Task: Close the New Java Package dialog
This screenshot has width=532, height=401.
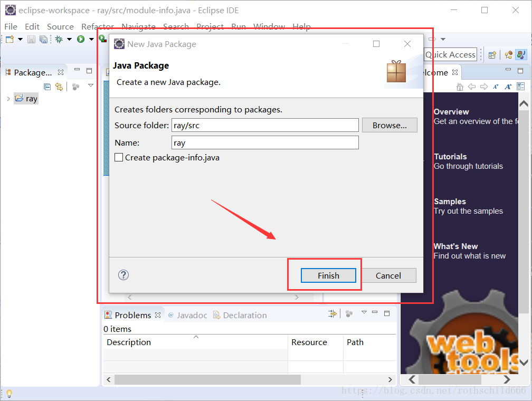Action: (x=407, y=44)
